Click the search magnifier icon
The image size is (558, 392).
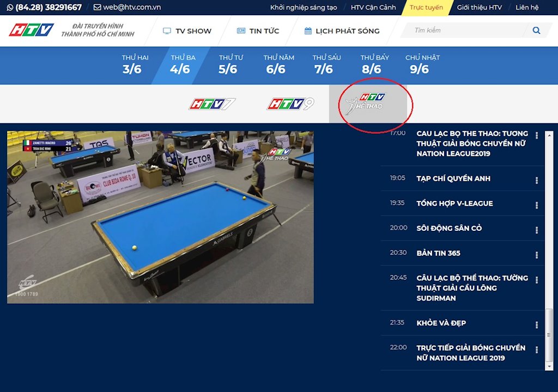[x=537, y=31]
